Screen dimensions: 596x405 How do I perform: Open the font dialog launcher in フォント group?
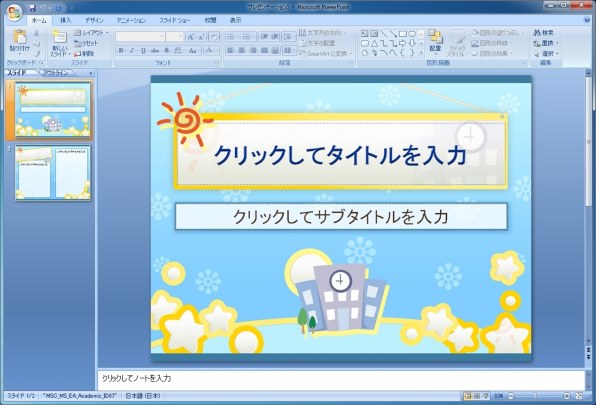tap(217, 63)
